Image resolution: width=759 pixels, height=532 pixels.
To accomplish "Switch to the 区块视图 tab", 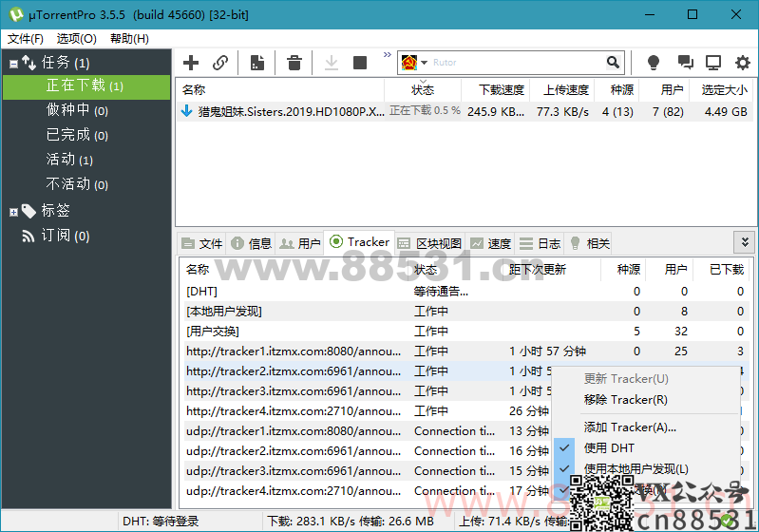I will click(429, 243).
